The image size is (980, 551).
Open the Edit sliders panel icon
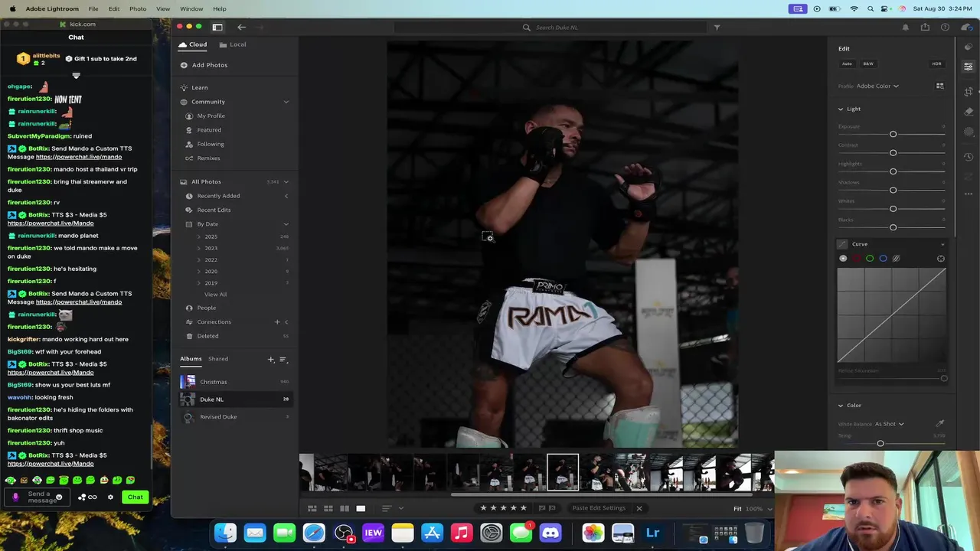[x=969, y=67]
